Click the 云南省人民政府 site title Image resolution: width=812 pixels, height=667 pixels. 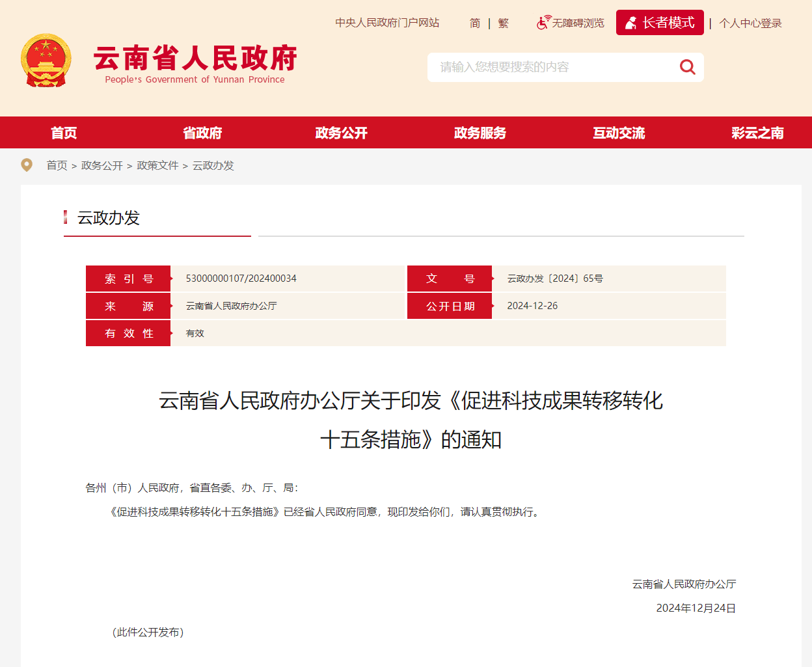(195, 58)
